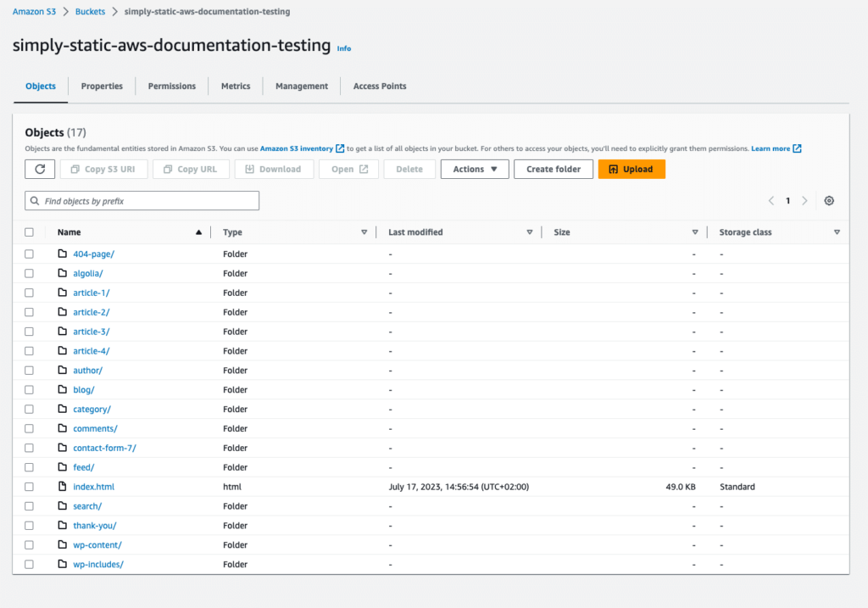This screenshot has height=608, width=868.
Task: Switch to the Objects tab
Action: pyautogui.click(x=41, y=86)
